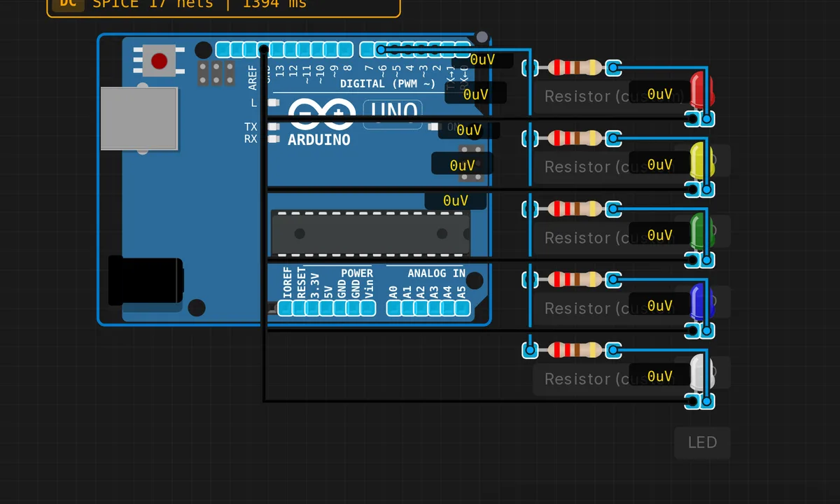Click the Arduino DC power jack
This screenshot has height=504, width=840.
tap(146, 281)
